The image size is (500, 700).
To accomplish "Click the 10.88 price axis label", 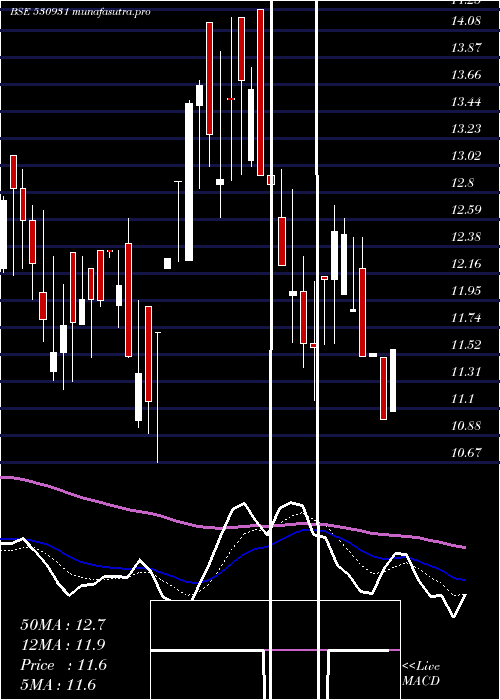I will 467,426.
